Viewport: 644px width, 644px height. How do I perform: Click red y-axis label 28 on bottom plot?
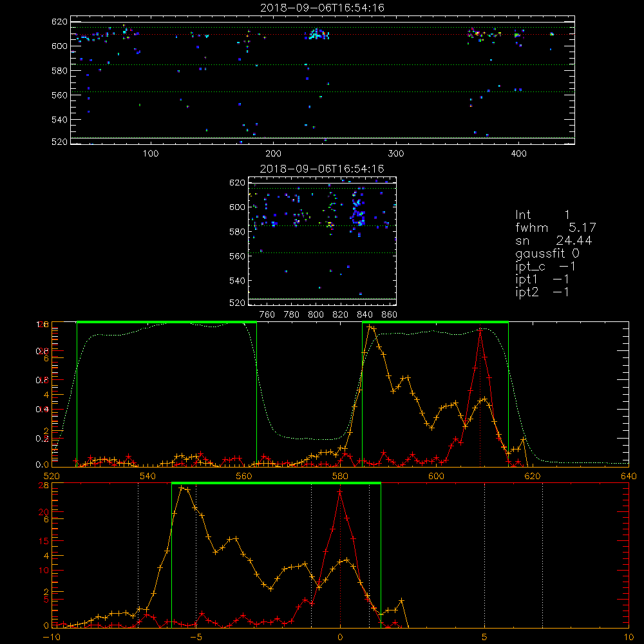pos(44,485)
